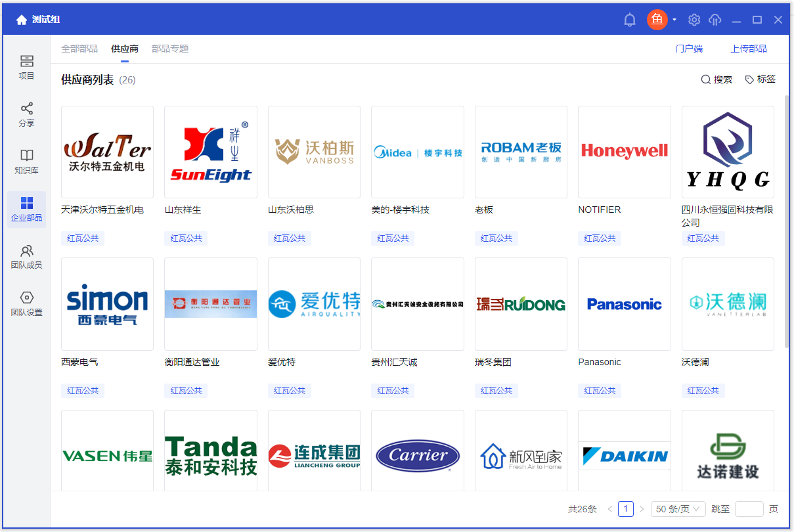The width and height of the screenshot is (794, 532).
Task: Open the 山东祥生 SunEight logo card
Action: 211,152
